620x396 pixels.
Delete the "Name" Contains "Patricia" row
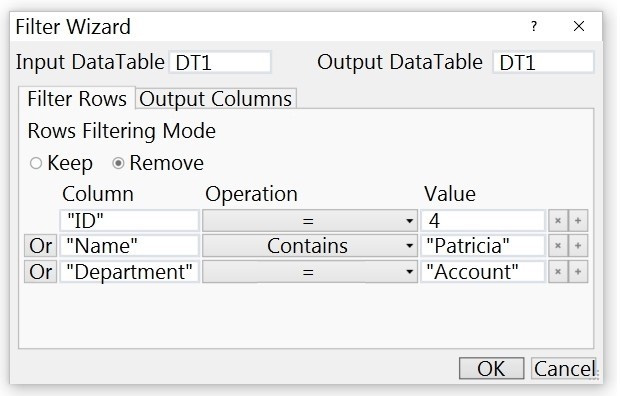click(x=558, y=246)
